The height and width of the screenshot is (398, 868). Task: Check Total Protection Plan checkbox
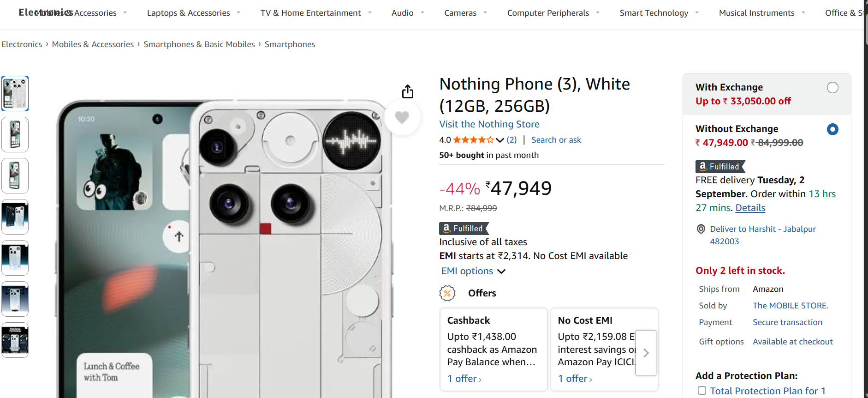click(702, 391)
